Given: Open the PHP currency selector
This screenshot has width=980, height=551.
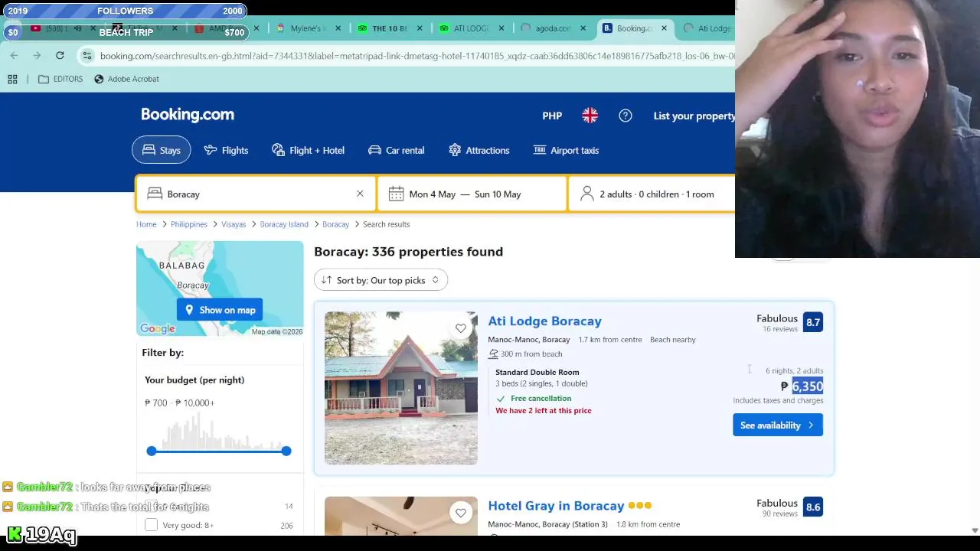Looking at the screenshot, I should [x=552, y=116].
